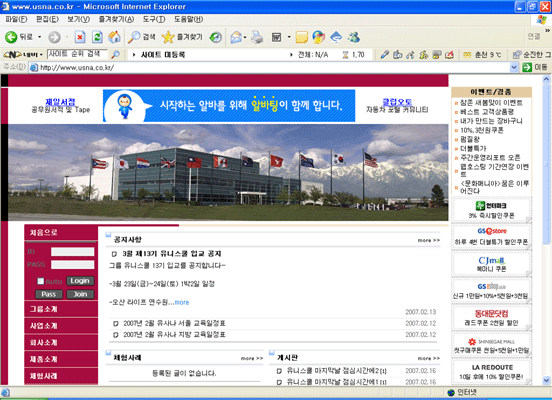Open Favorites with the star icon
This screenshot has width=552, height=400.
pyautogui.click(x=182, y=37)
